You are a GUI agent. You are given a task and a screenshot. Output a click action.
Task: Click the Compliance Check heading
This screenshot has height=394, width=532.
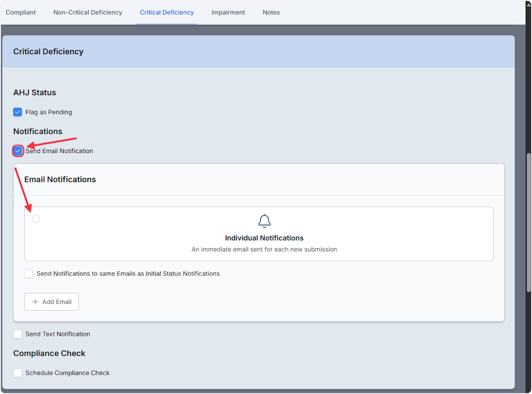49,354
